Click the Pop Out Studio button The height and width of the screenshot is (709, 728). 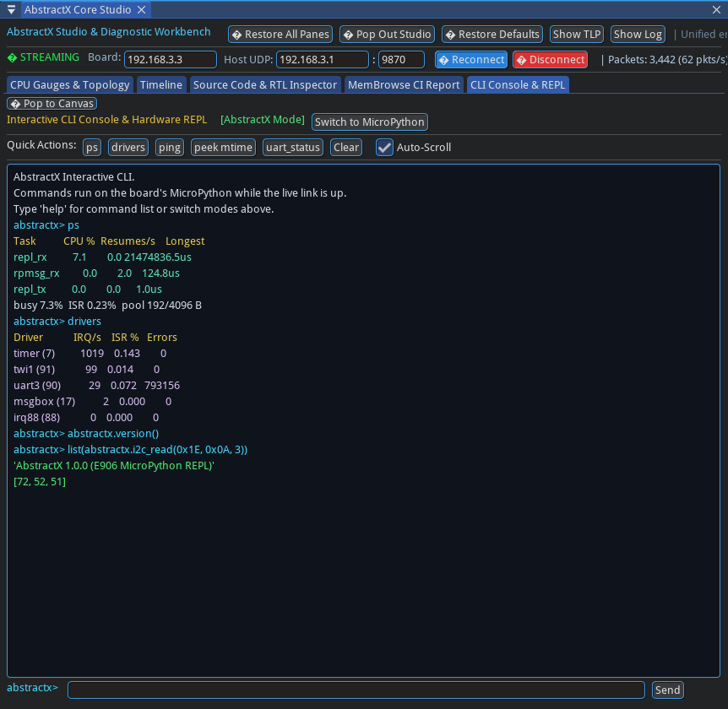pyautogui.click(x=387, y=35)
